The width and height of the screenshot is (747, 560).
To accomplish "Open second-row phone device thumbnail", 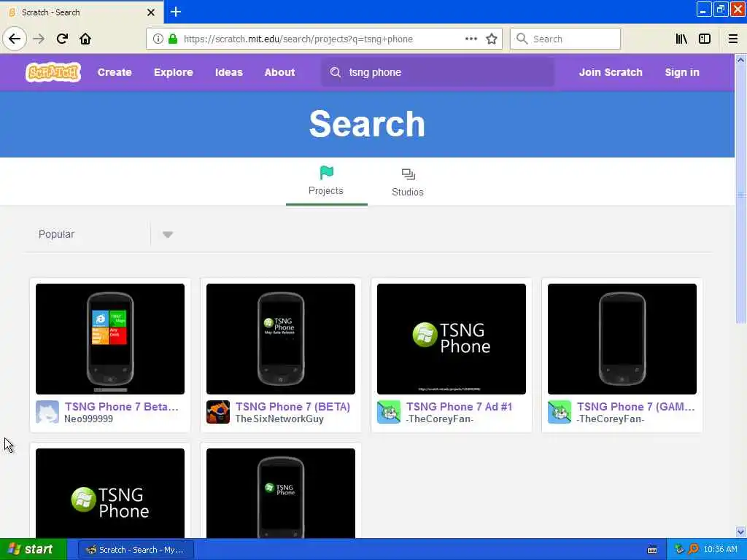I will pyautogui.click(x=281, y=494).
